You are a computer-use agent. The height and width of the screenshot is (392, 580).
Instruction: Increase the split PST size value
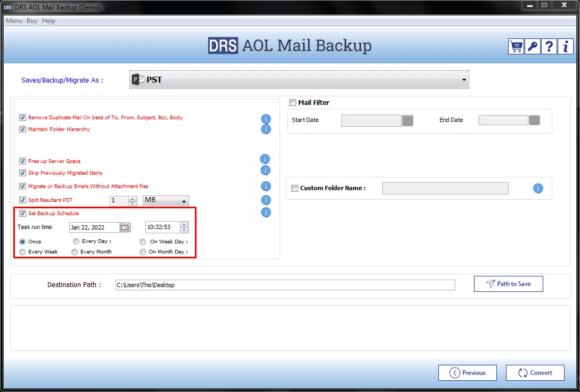coord(133,199)
